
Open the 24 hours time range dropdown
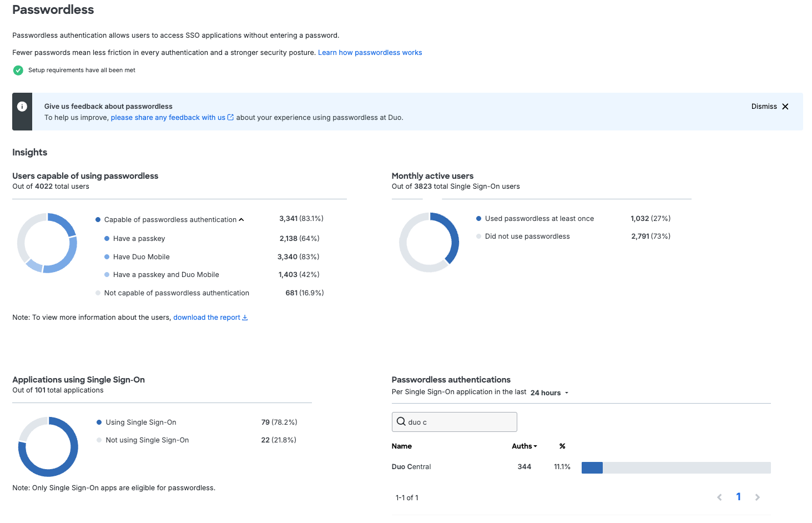point(549,393)
